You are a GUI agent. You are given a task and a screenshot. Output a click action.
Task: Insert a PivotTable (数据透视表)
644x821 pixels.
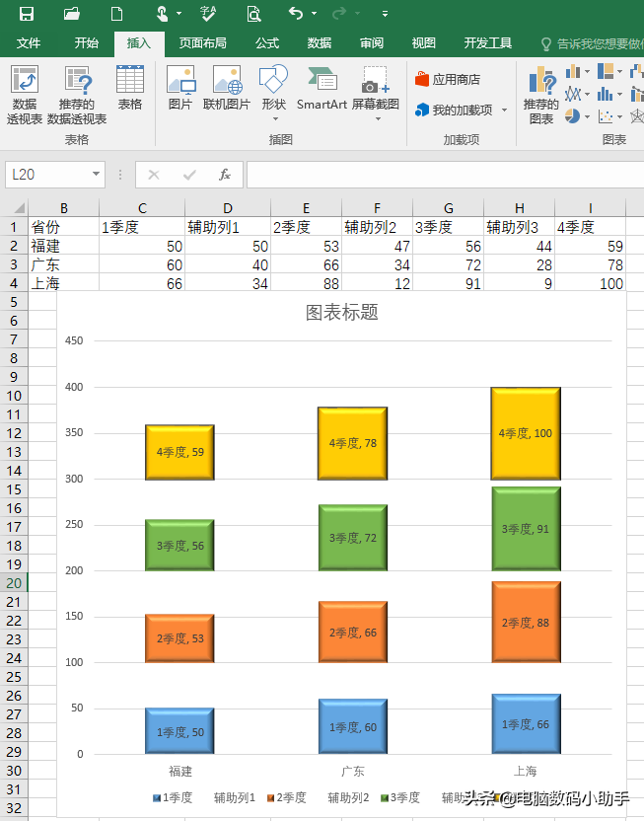25,96
